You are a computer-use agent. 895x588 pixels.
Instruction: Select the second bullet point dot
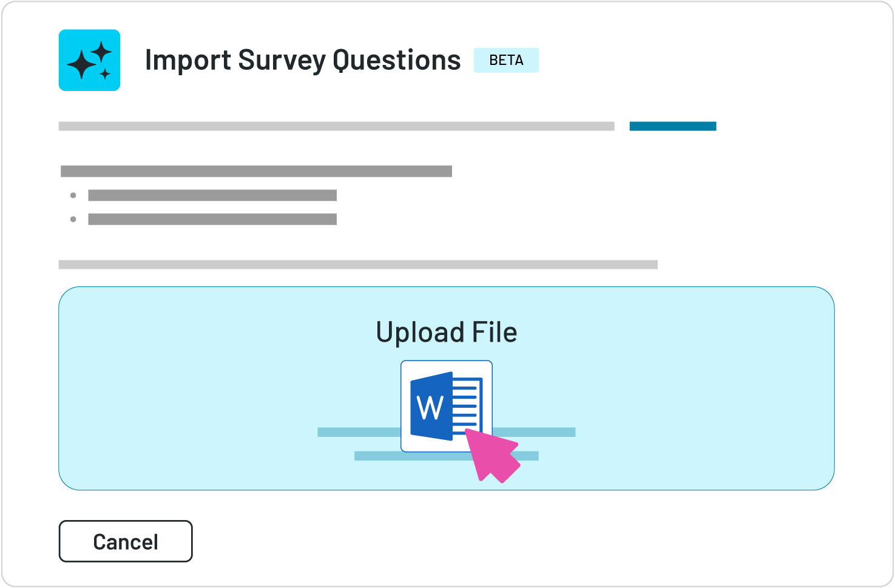73,219
